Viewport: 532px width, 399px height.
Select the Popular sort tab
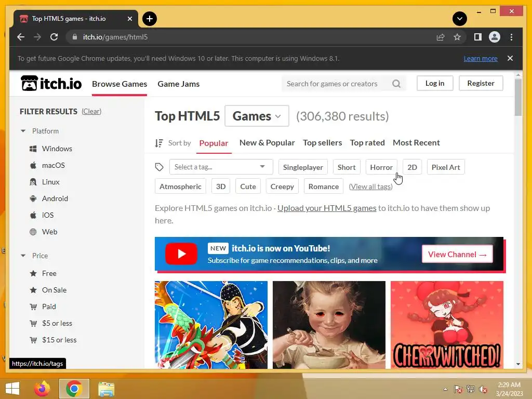214,143
